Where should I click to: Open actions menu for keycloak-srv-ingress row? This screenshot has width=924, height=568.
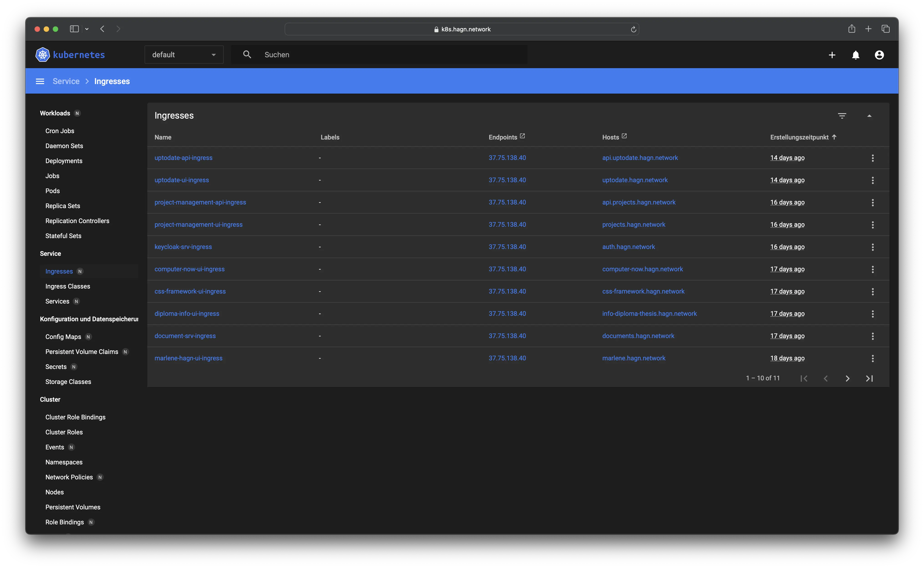tap(872, 247)
